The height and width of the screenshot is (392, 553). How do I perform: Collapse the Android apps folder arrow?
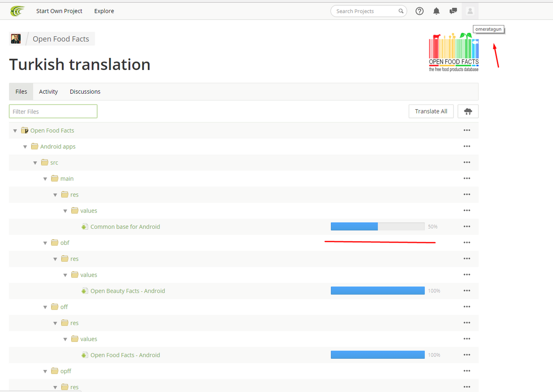tap(25, 147)
